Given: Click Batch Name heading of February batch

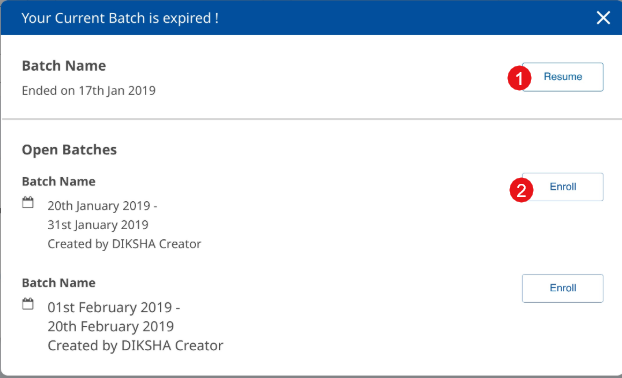Looking at the screenshot, I should 59,283.
